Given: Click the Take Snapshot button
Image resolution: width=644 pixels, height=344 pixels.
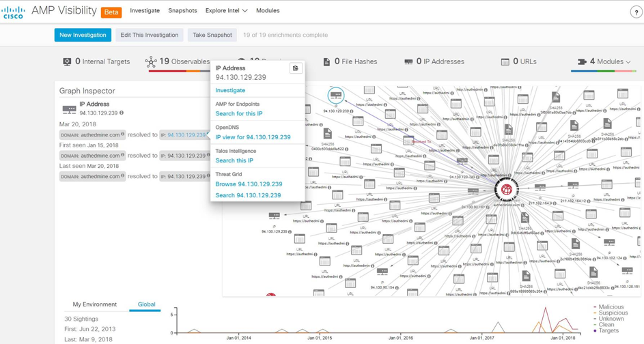Looking at the screenshot, I should 212,35.
